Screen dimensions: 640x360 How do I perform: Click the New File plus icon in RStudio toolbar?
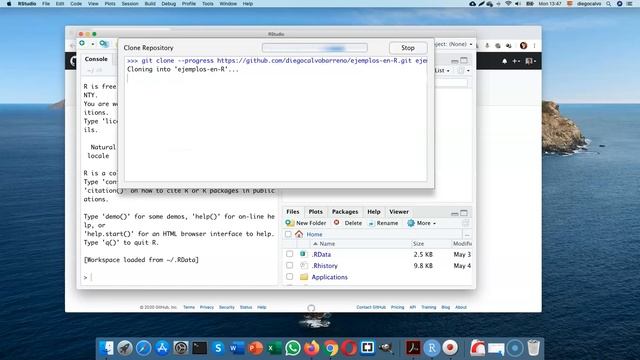coord(82,43)
